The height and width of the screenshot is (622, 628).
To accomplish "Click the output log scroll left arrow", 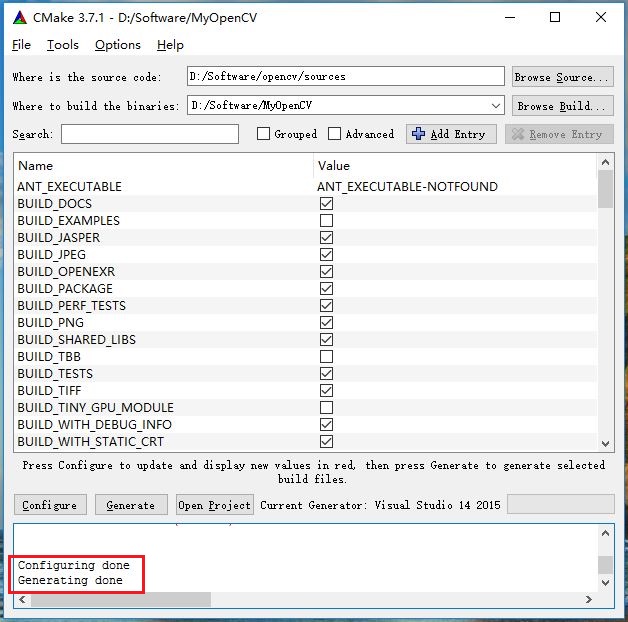I will 22,600.
